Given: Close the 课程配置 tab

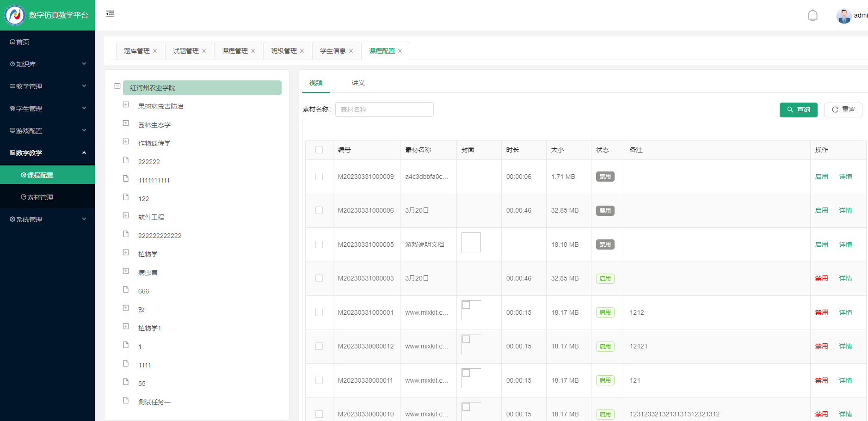Looking at the screenshot, I should coord(400,51).
